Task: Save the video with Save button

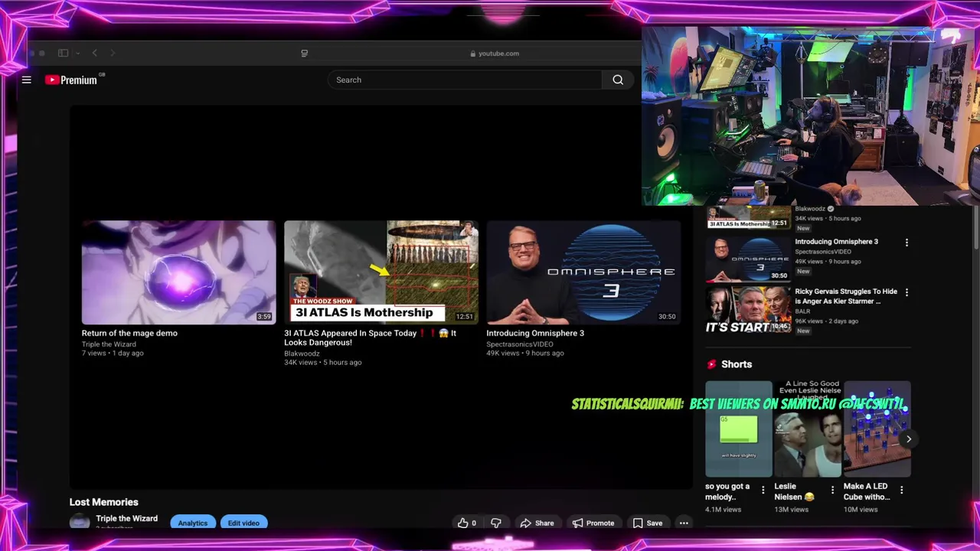Action: click(x=648, y=523)
